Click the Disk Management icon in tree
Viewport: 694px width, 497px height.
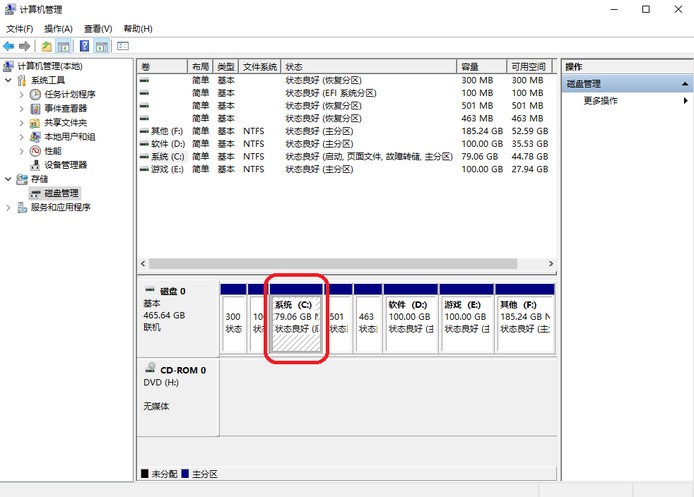click(35, 193)
